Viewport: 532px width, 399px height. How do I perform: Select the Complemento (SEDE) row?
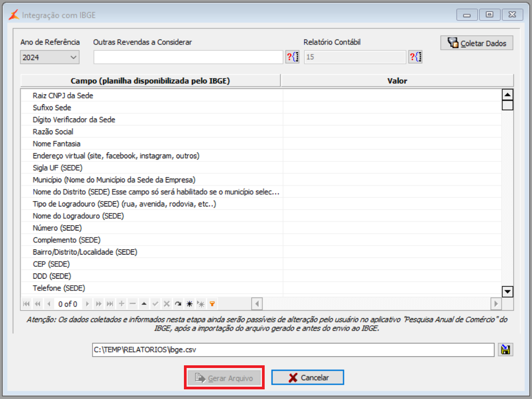click(261, 240)
